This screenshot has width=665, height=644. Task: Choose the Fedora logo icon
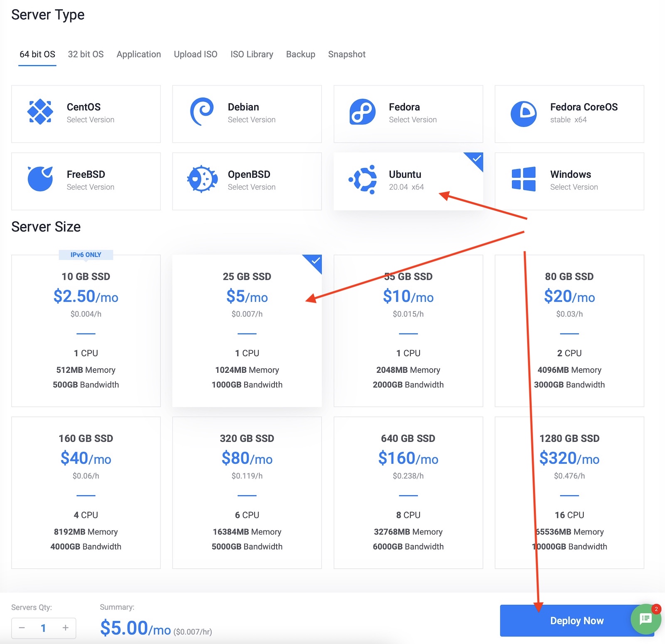click(362, 112)
